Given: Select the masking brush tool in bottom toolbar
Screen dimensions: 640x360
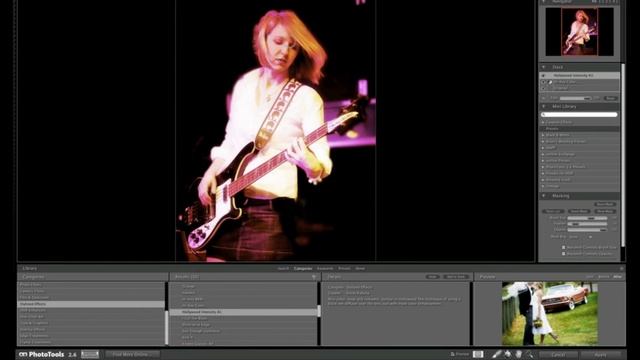Looking at the screenshot, I should [x=496, y=354].
